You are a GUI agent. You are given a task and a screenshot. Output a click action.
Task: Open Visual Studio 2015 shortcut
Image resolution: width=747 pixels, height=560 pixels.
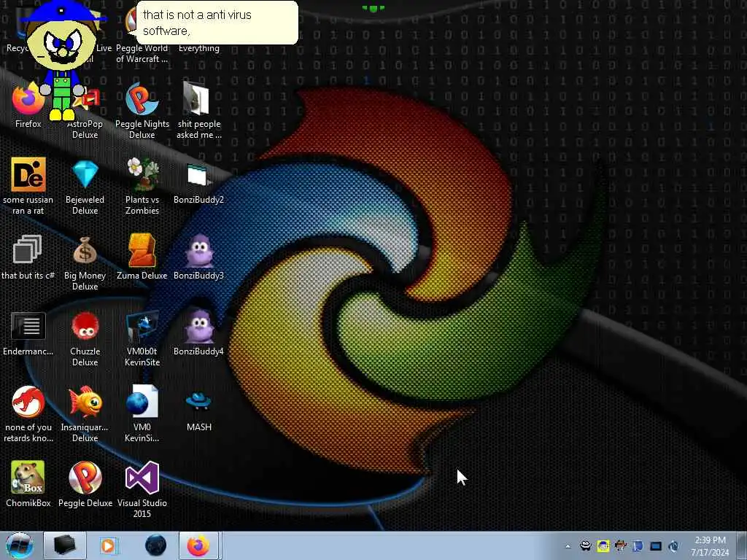(142, 489)
